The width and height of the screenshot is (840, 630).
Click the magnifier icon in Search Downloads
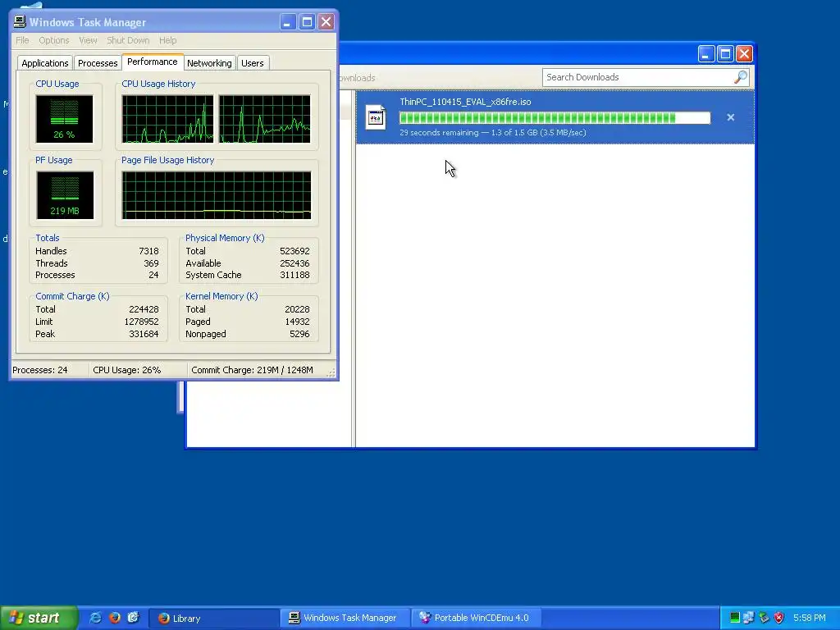(x=741, y=77)
